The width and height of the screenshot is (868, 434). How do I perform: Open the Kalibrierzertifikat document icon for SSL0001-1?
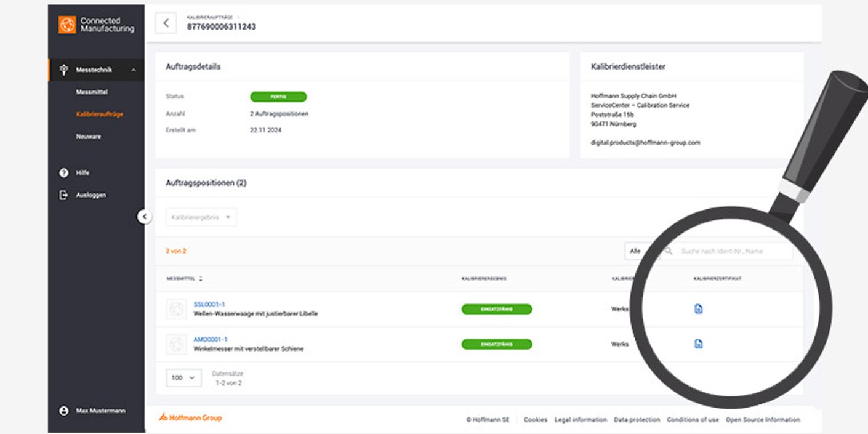698,309
